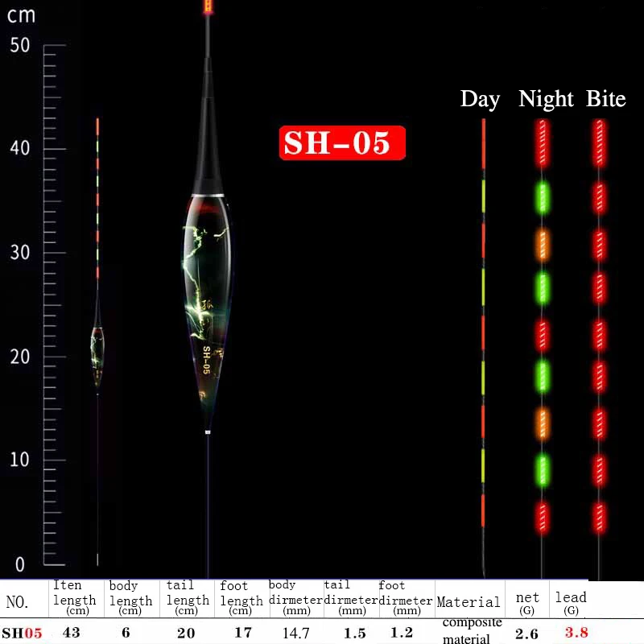
Task: Click the 0 mark on the ruler
Action: [19, 565]
